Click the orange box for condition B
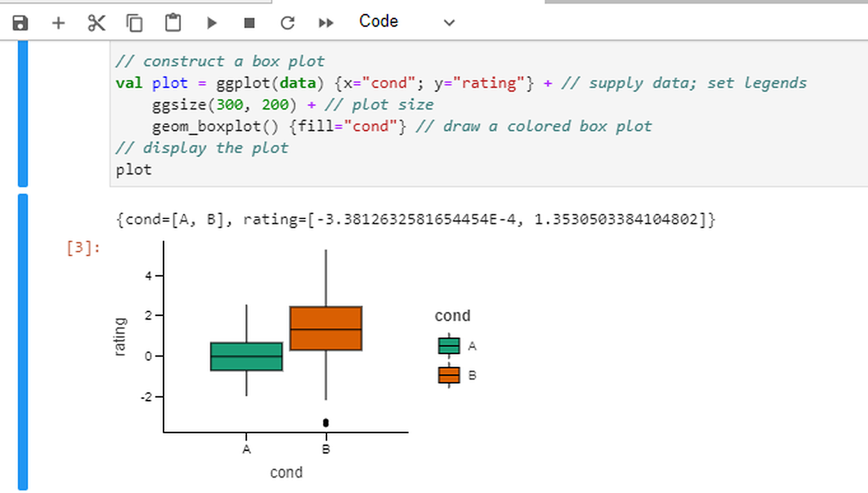 (x=326, y=328)
